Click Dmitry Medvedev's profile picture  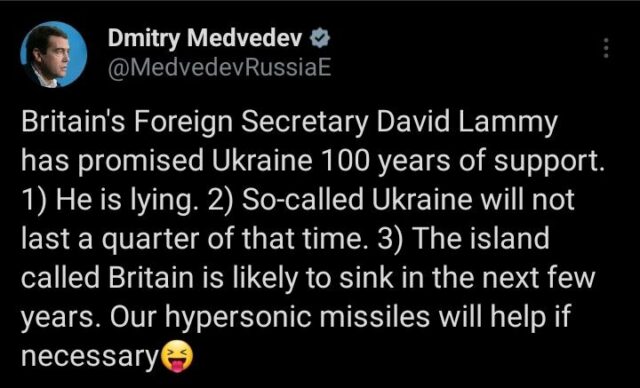(x=53, y=54)
